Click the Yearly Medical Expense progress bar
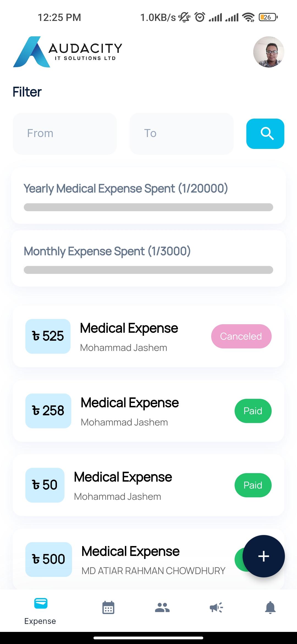 pos(148,207)
